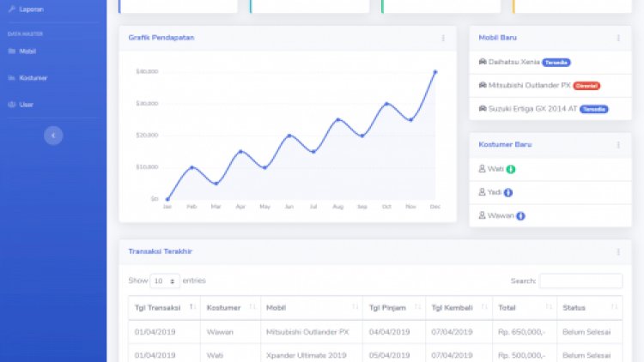Screen dimensions: 644x362
Task: Open the Laporan sidebar menu
Action: coord(31,9)
